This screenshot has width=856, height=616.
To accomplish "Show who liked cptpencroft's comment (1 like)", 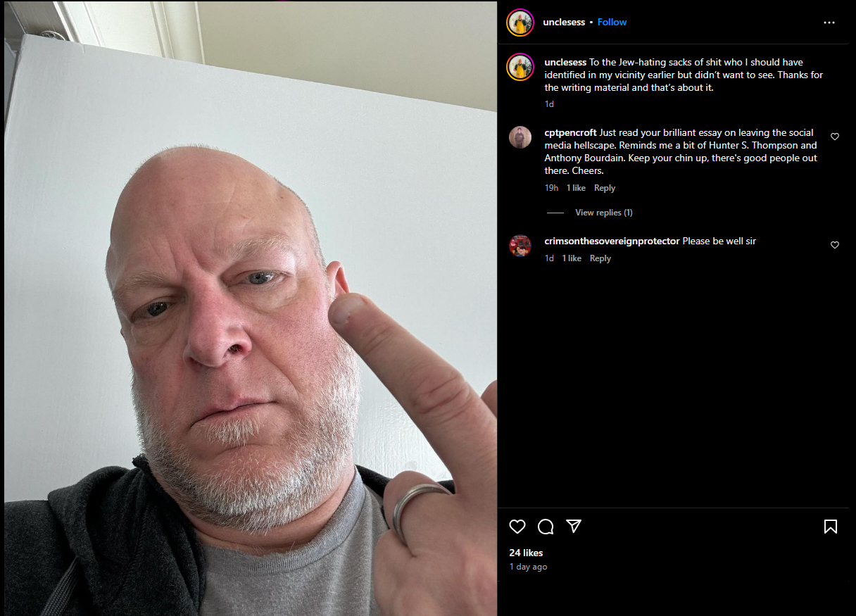I will click(576, 188).
